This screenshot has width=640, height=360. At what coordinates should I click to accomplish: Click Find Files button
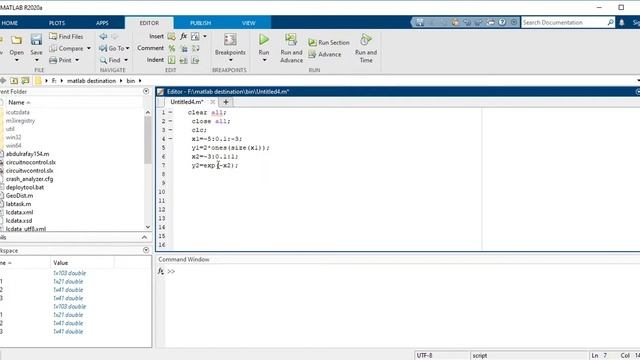pyautogui.click(x=66, y=36)
